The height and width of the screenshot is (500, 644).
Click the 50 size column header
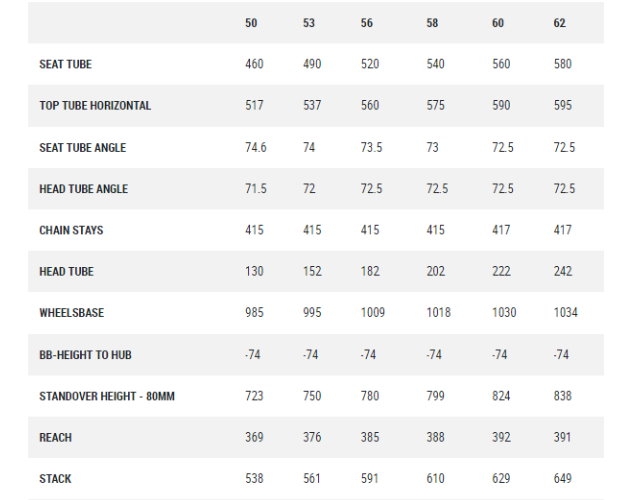[x=251, y=22]
